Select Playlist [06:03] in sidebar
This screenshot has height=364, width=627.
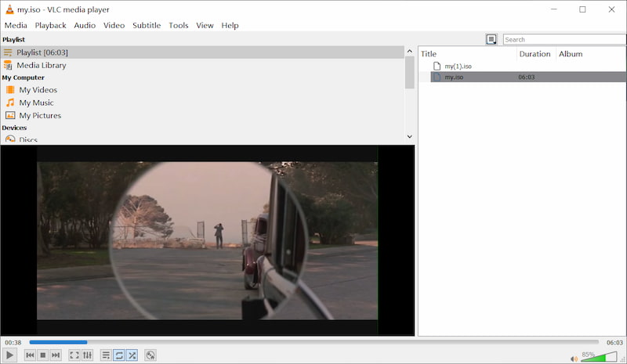202,52
